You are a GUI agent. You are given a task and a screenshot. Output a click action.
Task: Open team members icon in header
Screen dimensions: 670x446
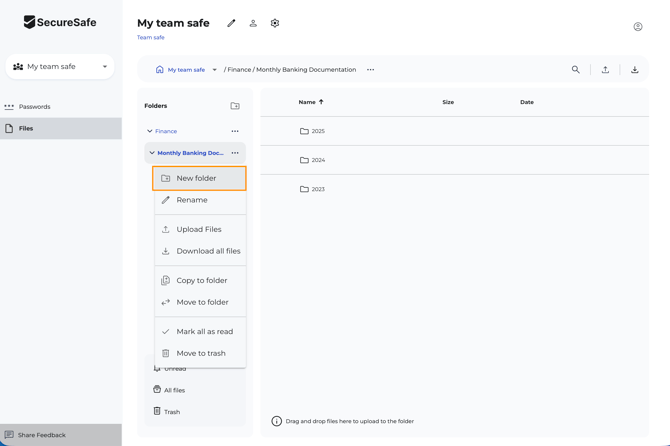253,23
